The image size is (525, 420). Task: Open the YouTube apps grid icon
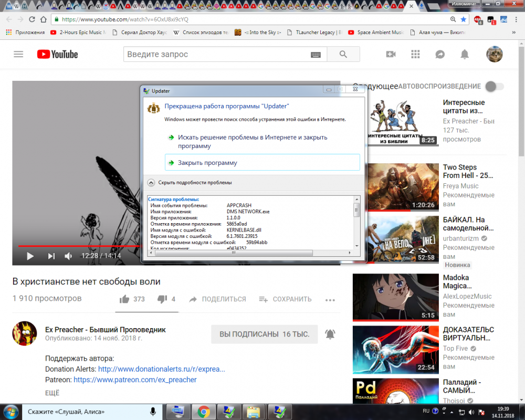click(x=415, y=54)
